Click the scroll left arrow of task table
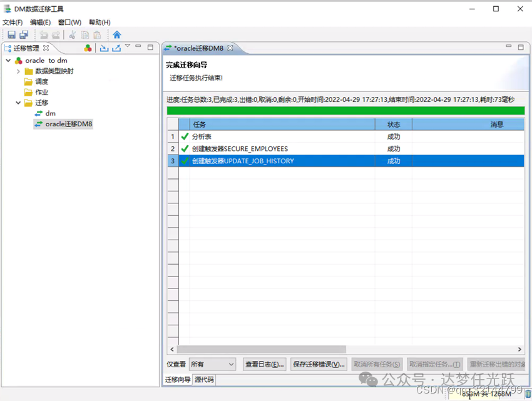This screenshot has height=401, width=532. coord(172,349)
